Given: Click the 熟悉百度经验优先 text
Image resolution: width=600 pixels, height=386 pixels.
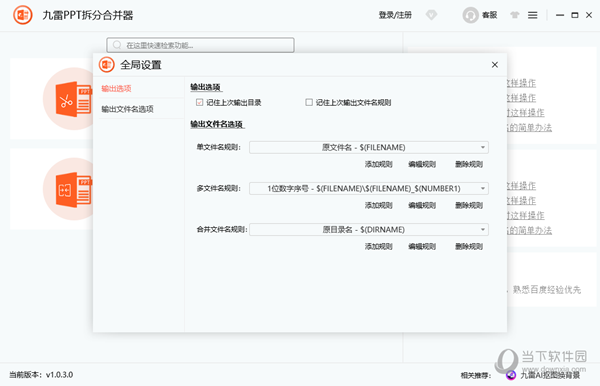Looking at the screenshot, I should click(x=547, y=290).
